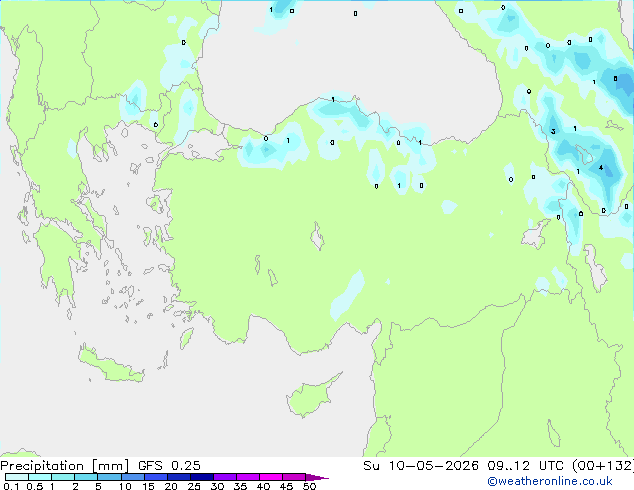Click the '0.1' legend label
Viewport: 634px width, 490px height.
(x=11, y=486)
